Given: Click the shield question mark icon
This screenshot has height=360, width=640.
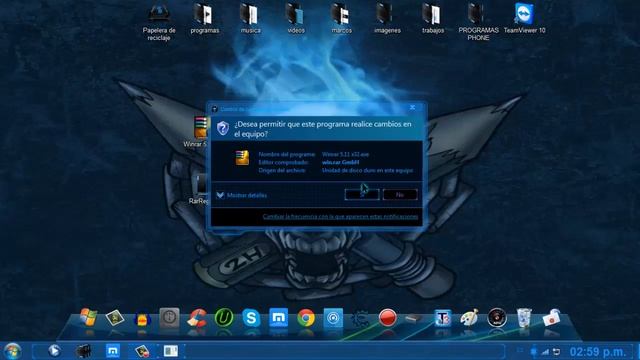Looking at the screenshot, I should pyautogui.click(x=223, y=128).
